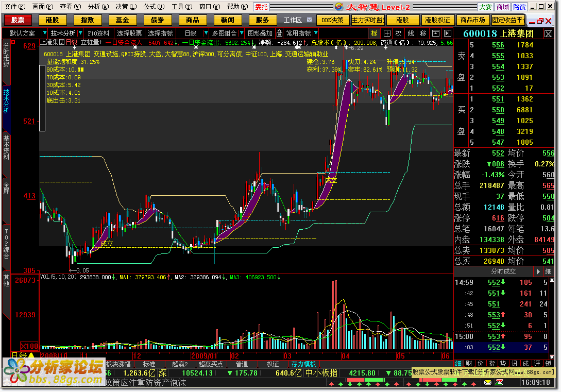
Task: Click the 大智慧 logo icon in title bar
Action: coord(339,7)
